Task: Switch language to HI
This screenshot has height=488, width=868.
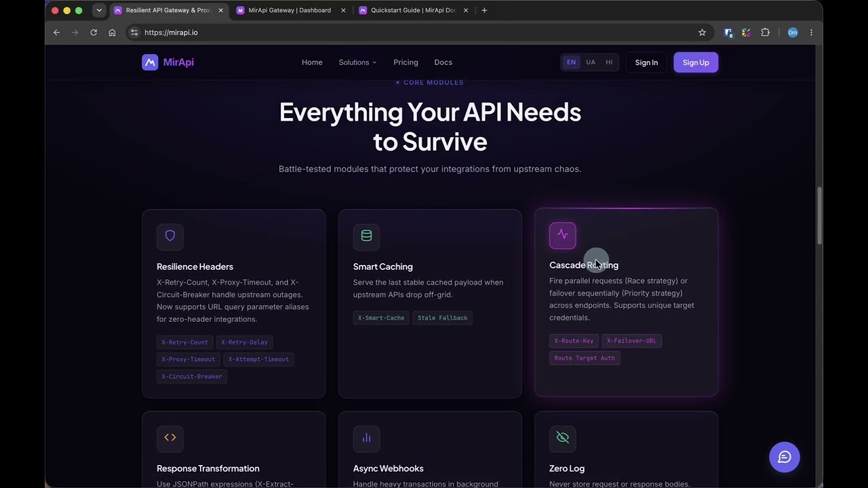Action: coord(609,62)
